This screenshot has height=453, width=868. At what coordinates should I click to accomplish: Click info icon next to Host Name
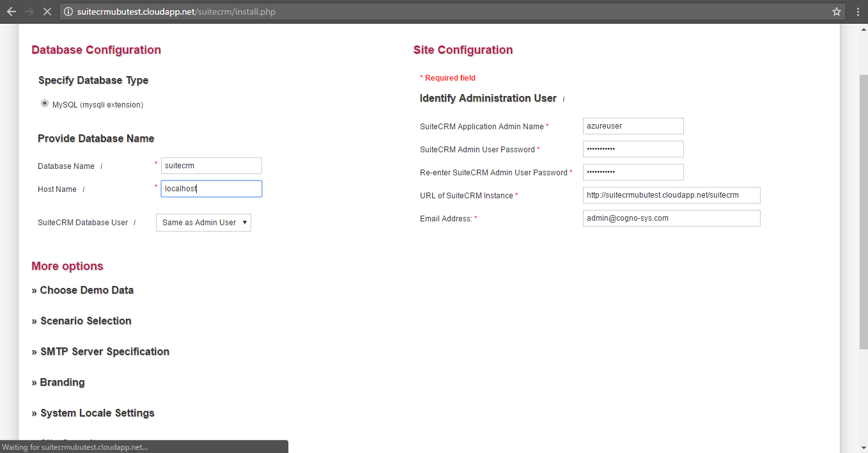[x=83, y=189]
